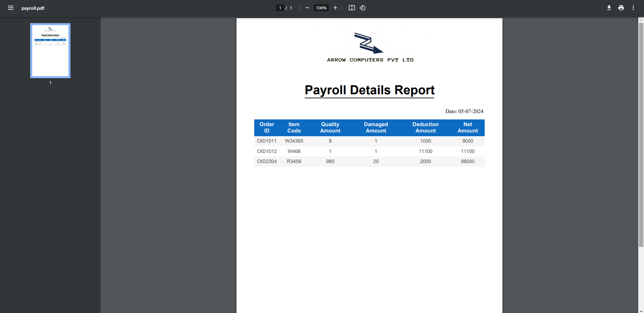Image resolution: width=644 pixels, height=313 pixels.
Task: Click the download icon to save payroll.pdf
Action: click(x=609, y=8)
